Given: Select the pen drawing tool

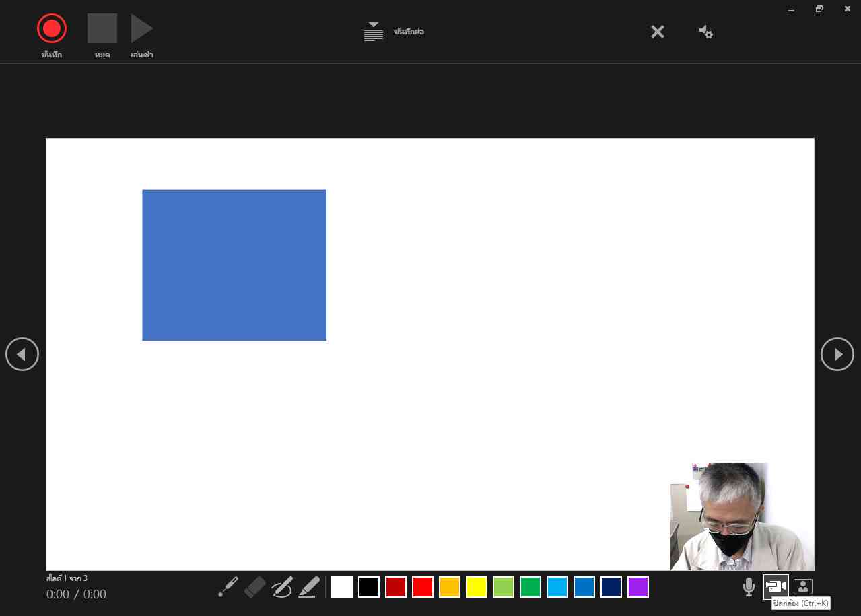Looking at the screenshot, I should [282, 587].
